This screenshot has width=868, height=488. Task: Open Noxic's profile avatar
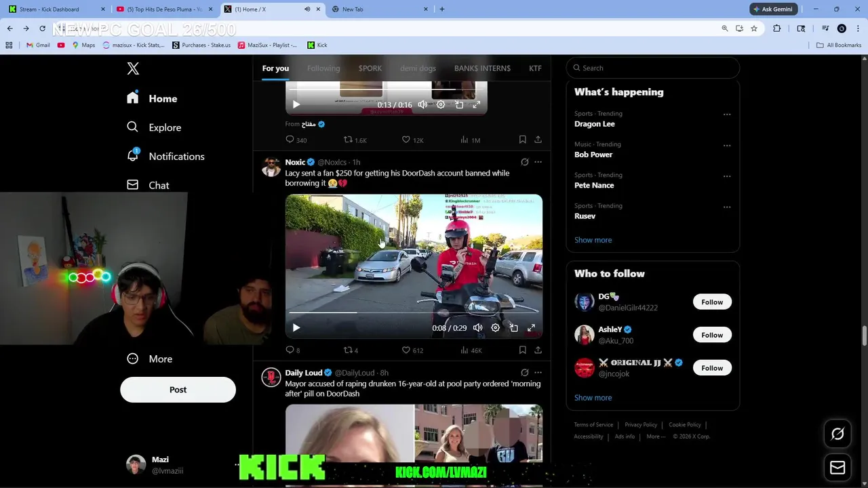pyautogui.click(x=271, y=167)
